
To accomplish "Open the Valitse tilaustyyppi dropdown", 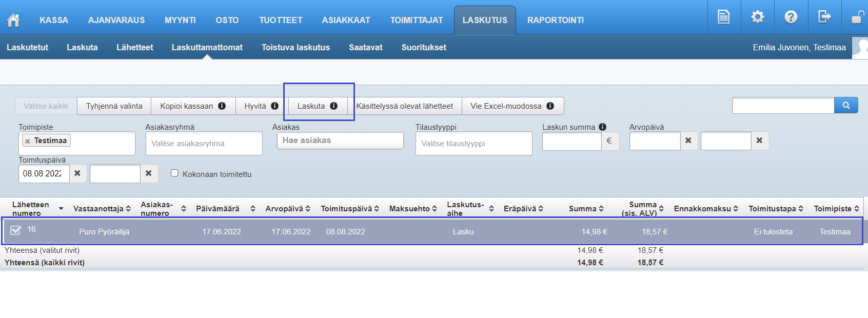I will pyautogui.click(x=474, y=144).
